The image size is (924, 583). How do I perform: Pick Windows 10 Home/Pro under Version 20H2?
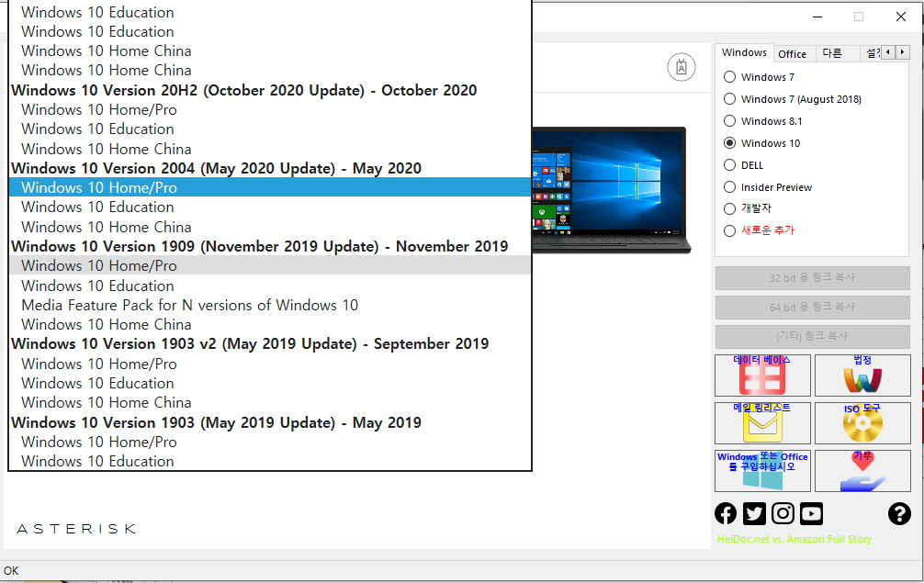270,109
